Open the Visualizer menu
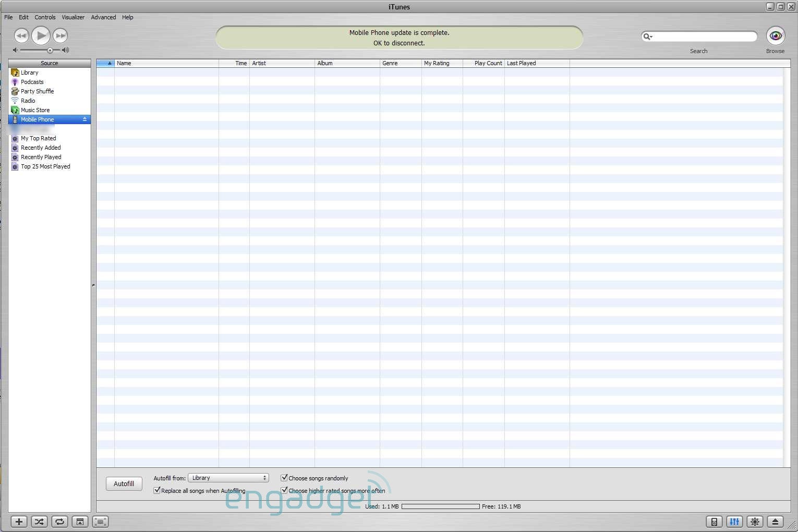The image size is (798, 532). [73, 17]
